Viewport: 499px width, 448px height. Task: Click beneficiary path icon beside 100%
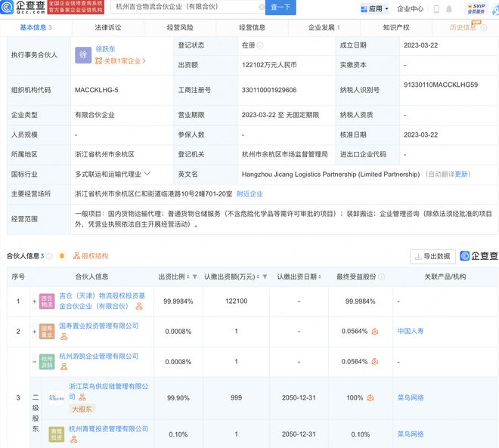370,398
